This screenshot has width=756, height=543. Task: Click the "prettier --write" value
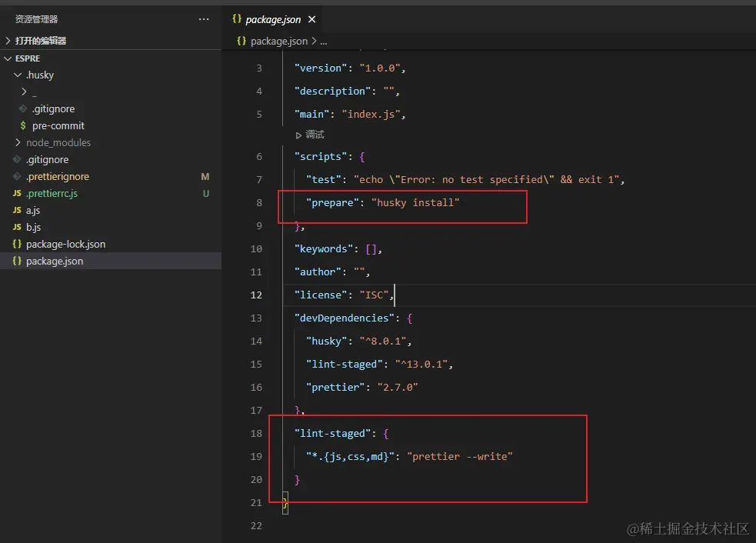coord(459,457)
